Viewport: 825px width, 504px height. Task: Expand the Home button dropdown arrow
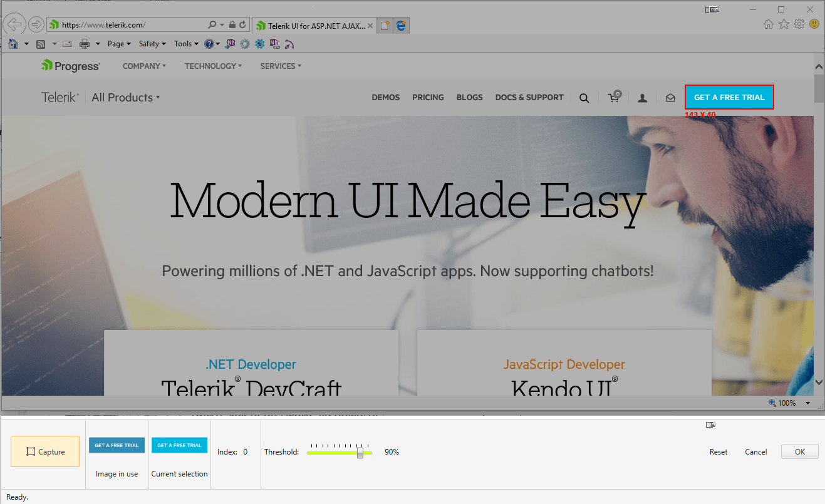pyautogui.click(x=26, y=44)
